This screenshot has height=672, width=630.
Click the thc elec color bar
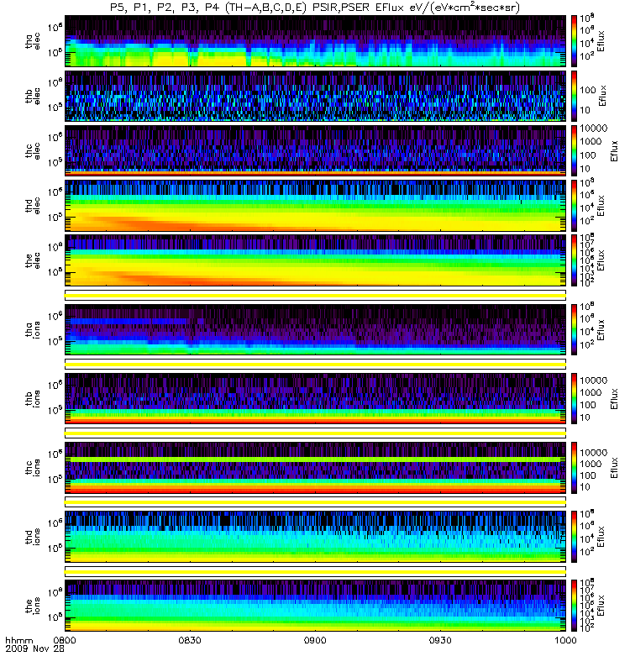click(x=575, y=150)
